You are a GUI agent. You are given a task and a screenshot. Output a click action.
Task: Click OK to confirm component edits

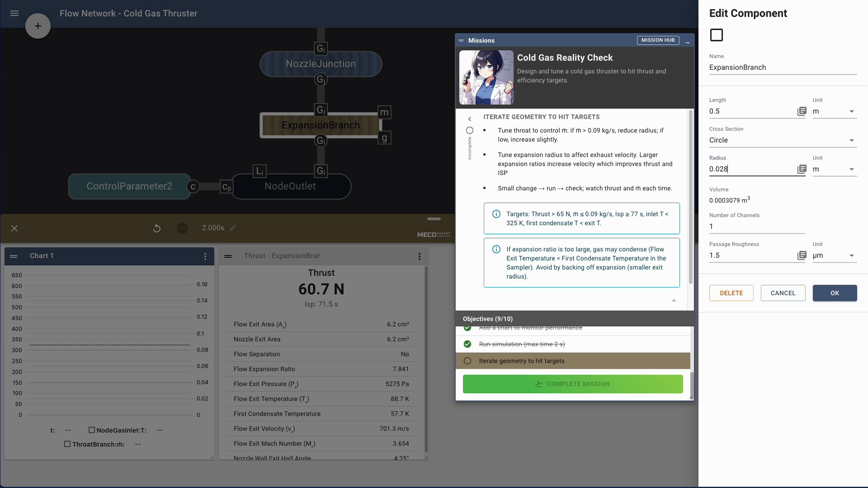pos(835,293)
